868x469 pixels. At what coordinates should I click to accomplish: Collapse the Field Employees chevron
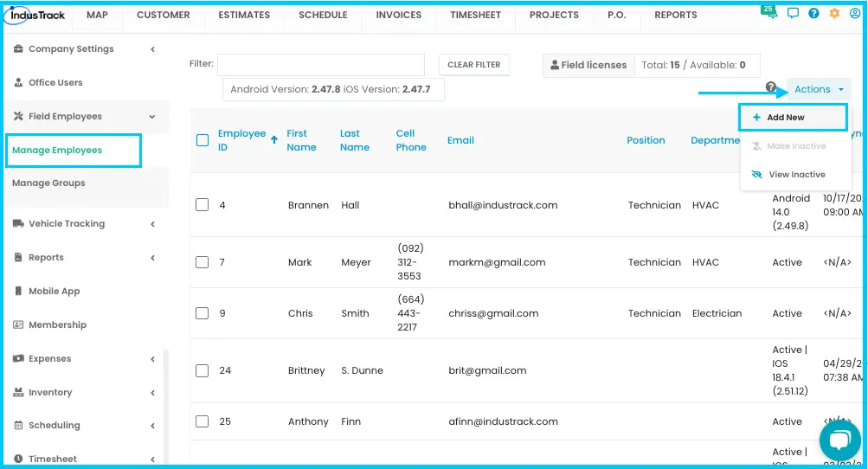[x=152, y=117]
